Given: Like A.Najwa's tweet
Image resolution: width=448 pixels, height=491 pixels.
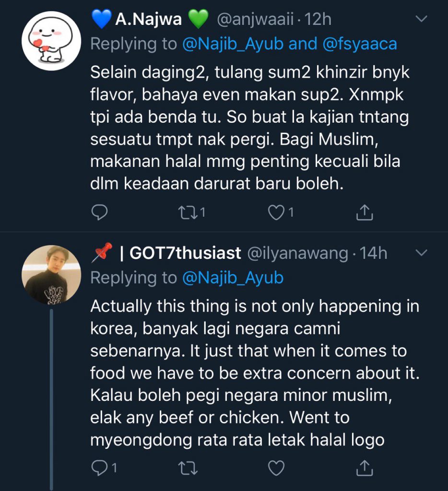Looking at the screenshot, I should [277, 212].
